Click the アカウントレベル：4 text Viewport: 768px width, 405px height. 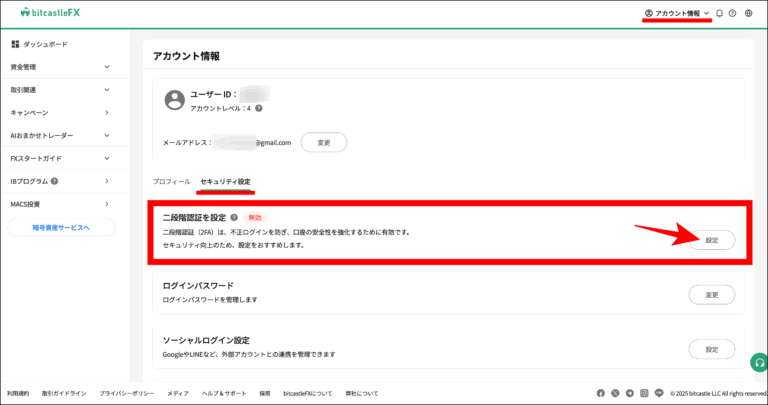click(220, 108)
